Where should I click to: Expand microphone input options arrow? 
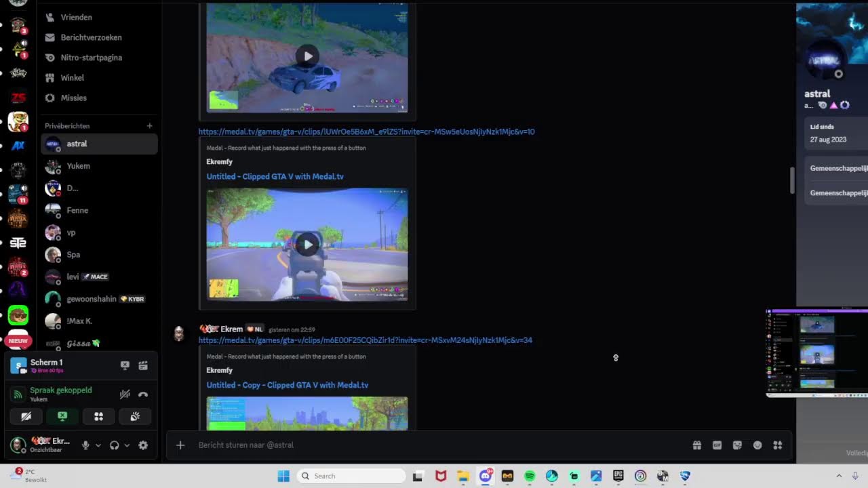98,445
